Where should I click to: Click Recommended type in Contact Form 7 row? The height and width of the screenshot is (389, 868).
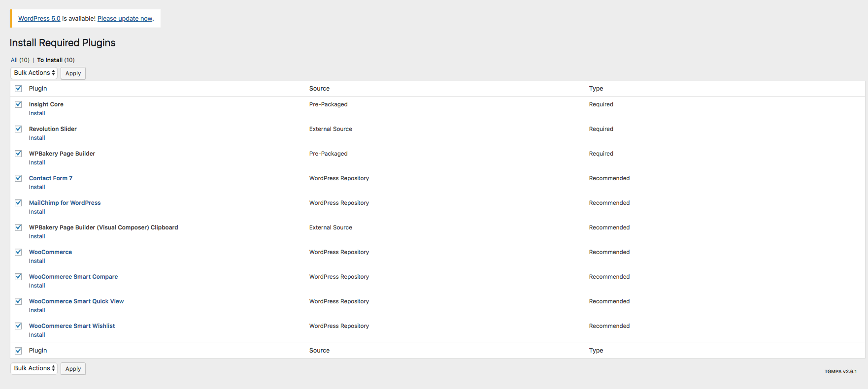click(609, 178)
